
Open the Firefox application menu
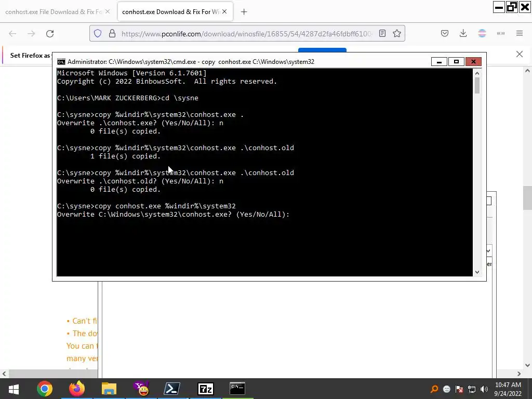tap(520, 33)
